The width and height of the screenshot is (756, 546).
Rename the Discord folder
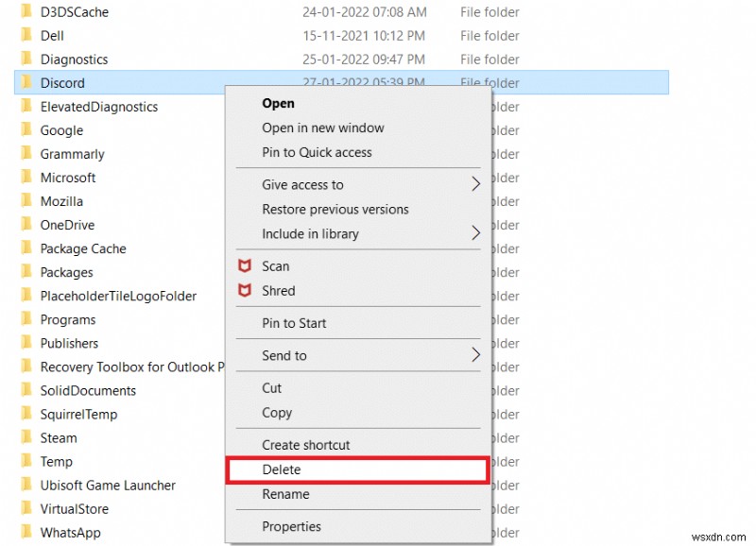(x=285, y=494)
